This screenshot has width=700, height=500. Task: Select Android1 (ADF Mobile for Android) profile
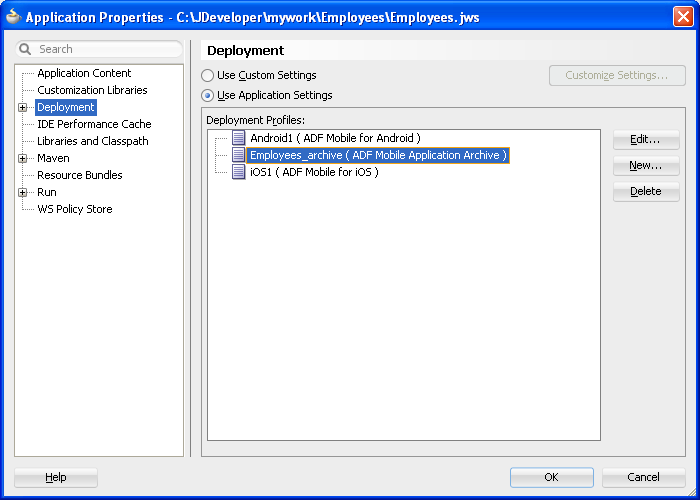coord(335,138)
